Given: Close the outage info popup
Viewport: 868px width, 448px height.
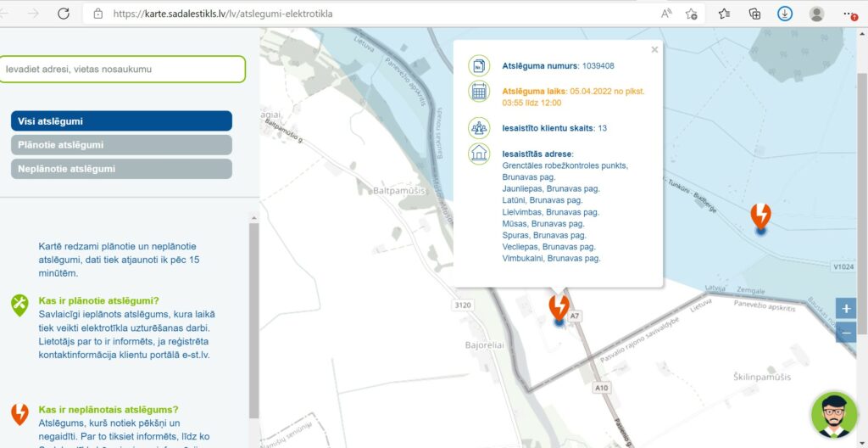Looking at the screenshot, I should point(654,50).
